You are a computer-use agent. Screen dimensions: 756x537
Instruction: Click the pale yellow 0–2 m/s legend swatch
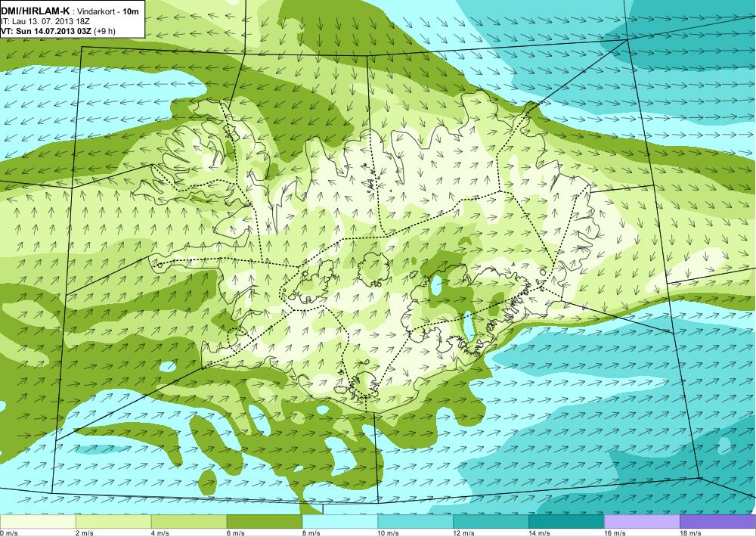pyautogui.click(x=38, y=522)
